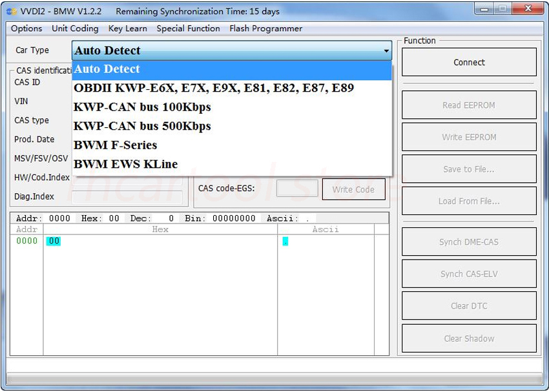Click the Read EEPROM button
The height and width of the screenshot is (392, 549).
click(x=469, y=105)
